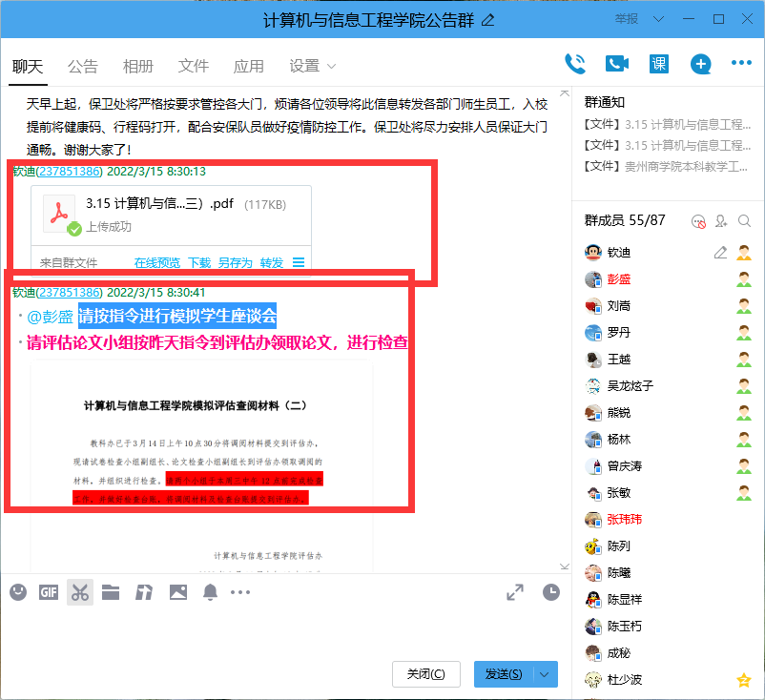Take a screenshot with the scissors tool
765x700 pixels.
(79, 592)
